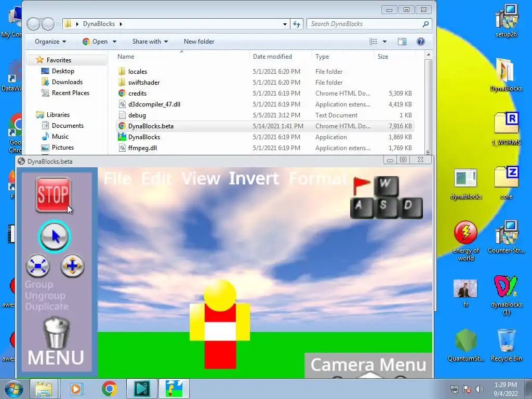Click the S key icon
The width and height of the screenshot is (532, 399).
click(386, 207)
